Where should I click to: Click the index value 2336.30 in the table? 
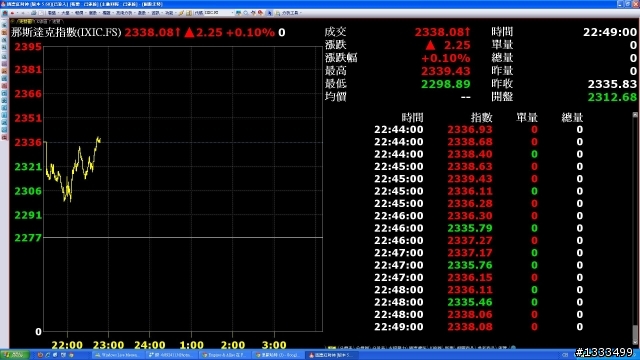[x=470, y=216]
